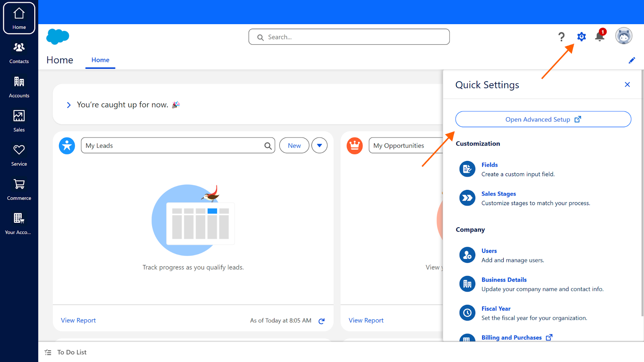Click 'Create a custom input field.' description
Viewport: 644px width, 362px height.
[518, 174]
